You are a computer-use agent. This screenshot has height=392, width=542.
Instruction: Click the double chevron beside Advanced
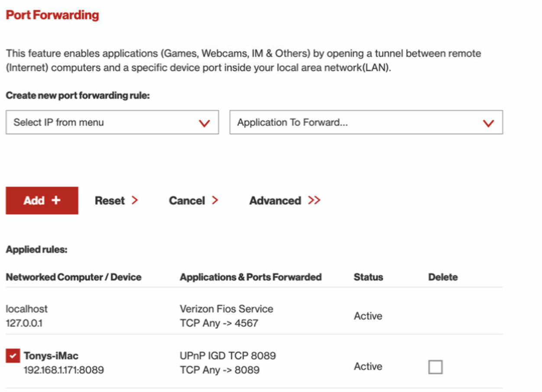coord(314,200)
